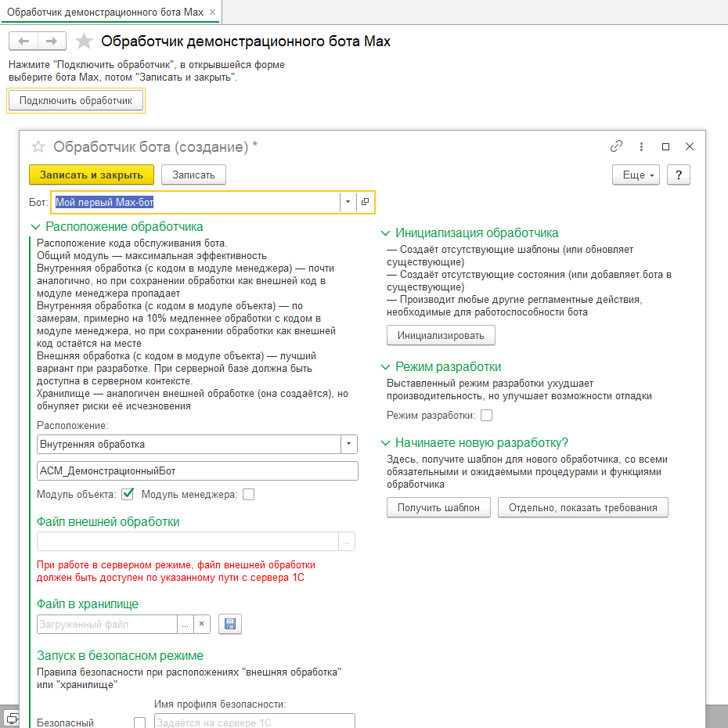Viewport: 728px width, 728px height.
Task: Collapse the Инициализация обработчика section
Action: point(385,232)
